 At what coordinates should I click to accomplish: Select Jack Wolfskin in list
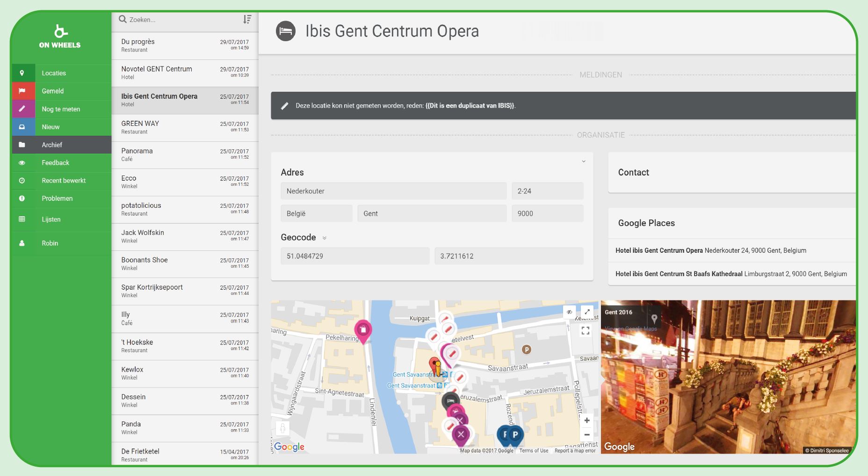(x=185, y=237)
